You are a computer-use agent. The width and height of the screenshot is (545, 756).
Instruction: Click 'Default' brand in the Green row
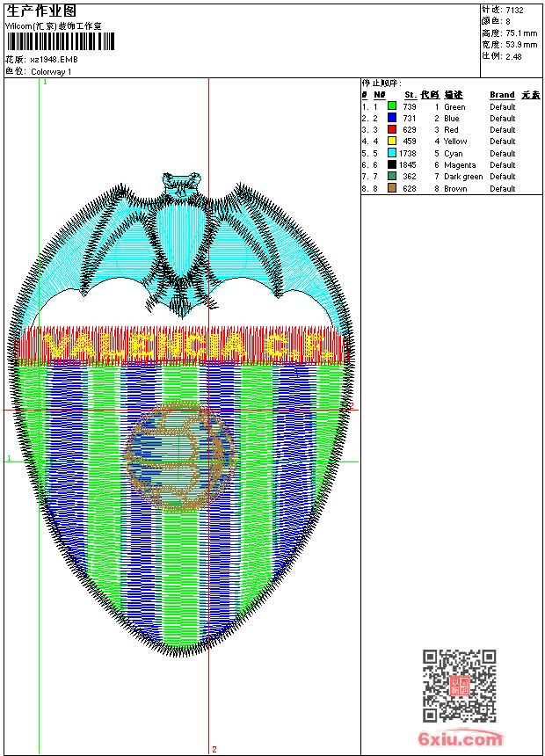click(x=503, y=106)
